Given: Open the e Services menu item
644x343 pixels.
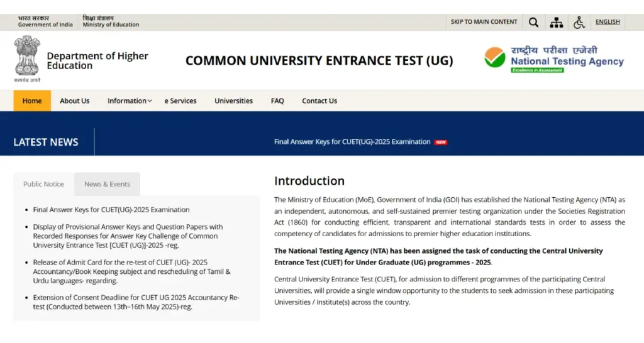Looking at the screenshot, I should point(180,101).
